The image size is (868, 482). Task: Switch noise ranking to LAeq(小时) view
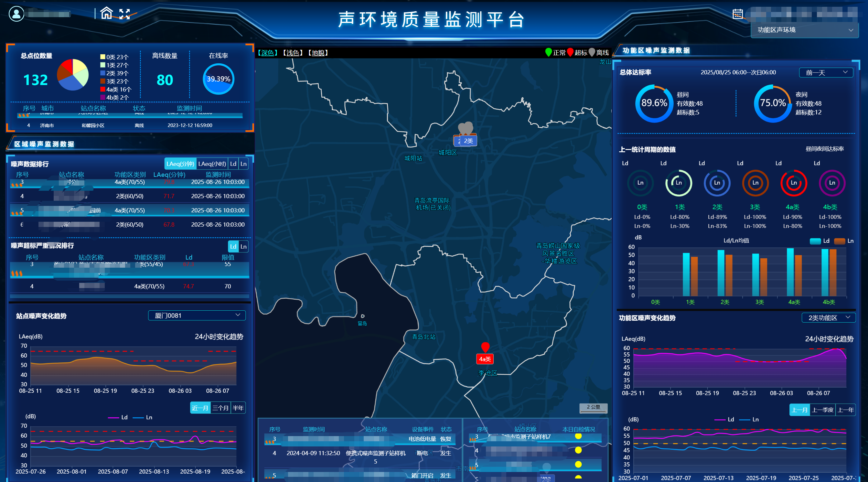[212, 164]
